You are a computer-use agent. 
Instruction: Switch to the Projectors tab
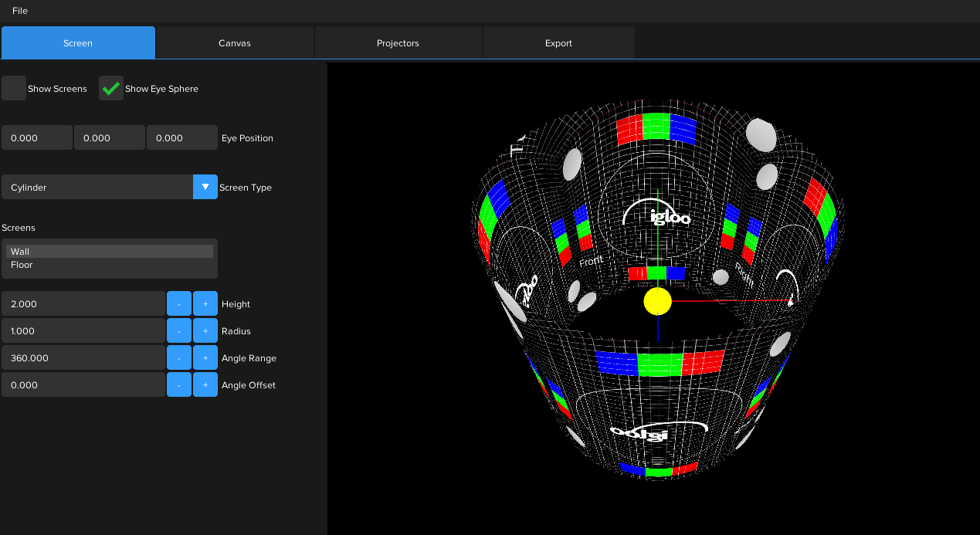[398, 43]
